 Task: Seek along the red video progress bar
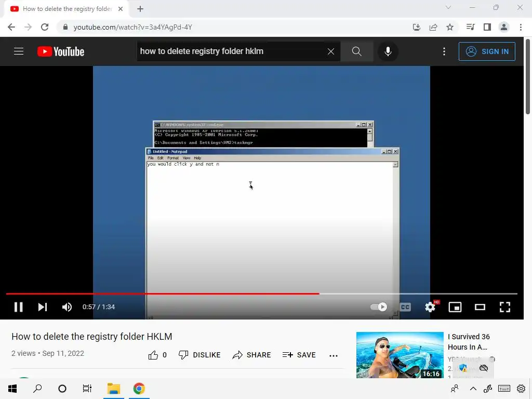tap(262, 294)
